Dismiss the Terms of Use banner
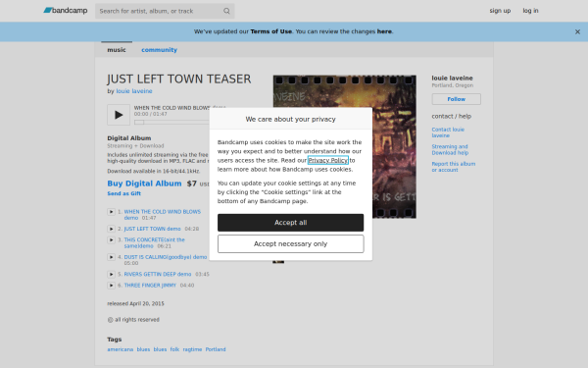 point(577,32)
